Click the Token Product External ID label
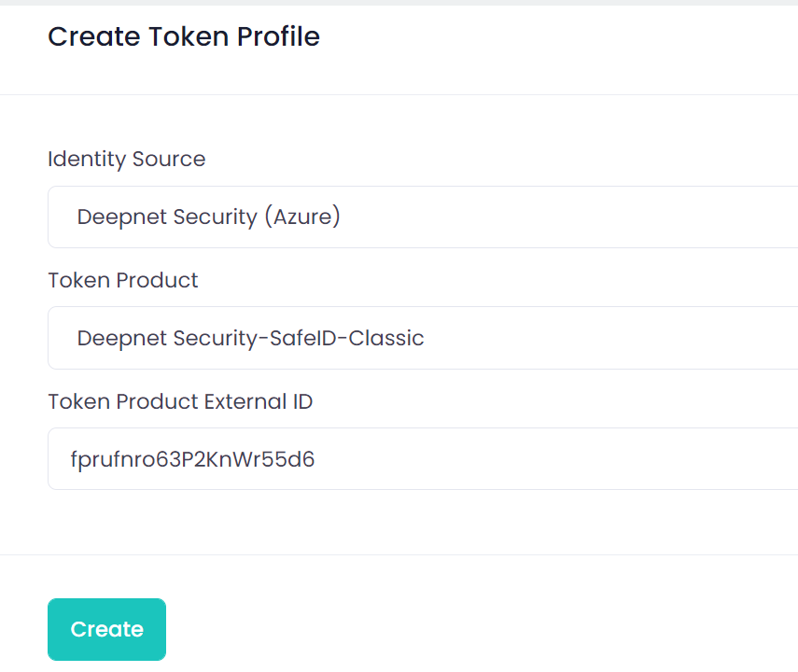This screenshot has width=798, height=672. pyautogui.click(x=180, y=401)
